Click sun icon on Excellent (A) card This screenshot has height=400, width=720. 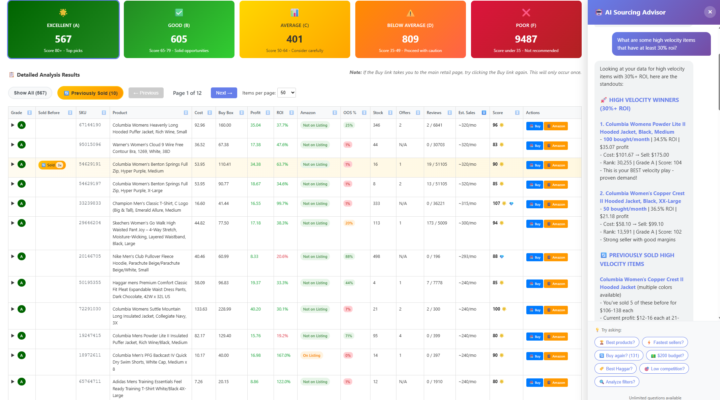click(63, 12)
